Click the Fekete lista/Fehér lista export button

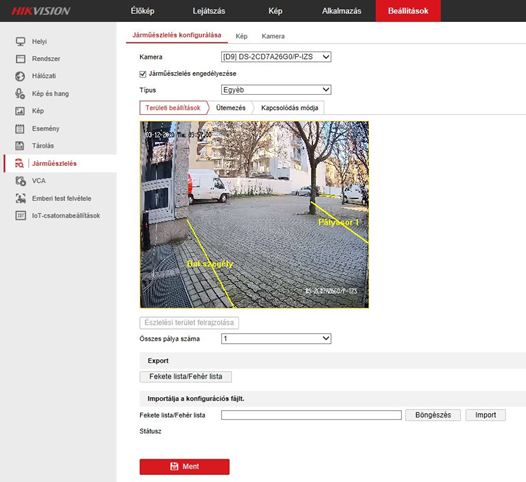tap(186, 377)
